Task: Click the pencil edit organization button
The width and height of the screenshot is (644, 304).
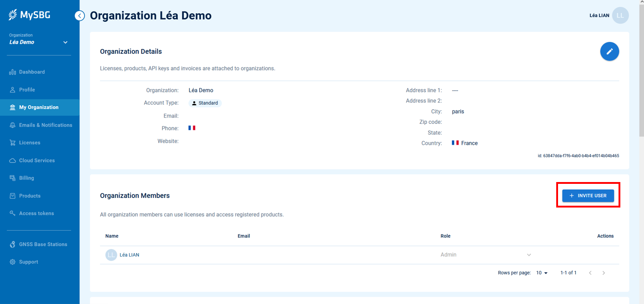Action: tap(609, 51)
